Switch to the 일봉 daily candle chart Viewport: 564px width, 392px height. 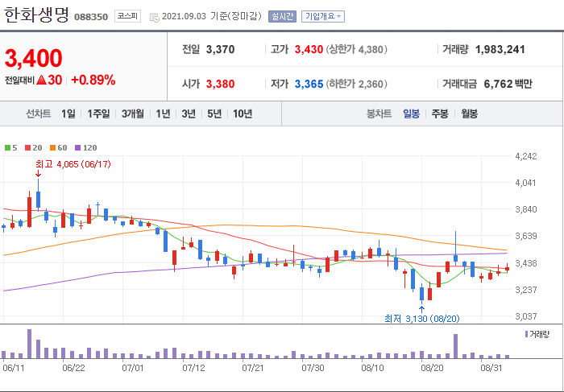[x=411, y=114]
